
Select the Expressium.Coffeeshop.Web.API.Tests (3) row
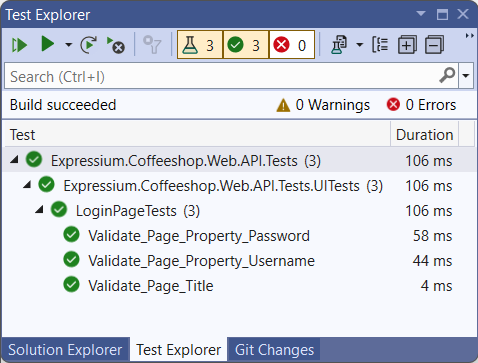click(x=239, y=160)
